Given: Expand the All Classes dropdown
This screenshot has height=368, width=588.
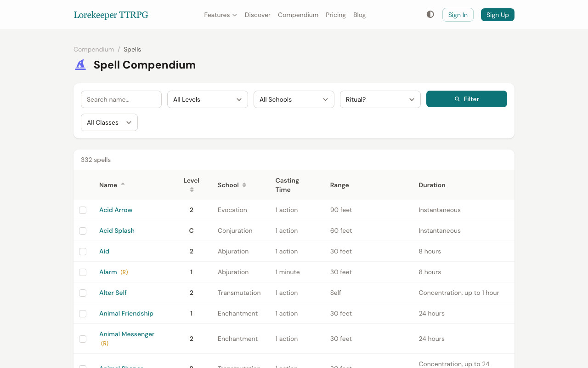Looking at the screenshot, I should click(x=109, y=122).
